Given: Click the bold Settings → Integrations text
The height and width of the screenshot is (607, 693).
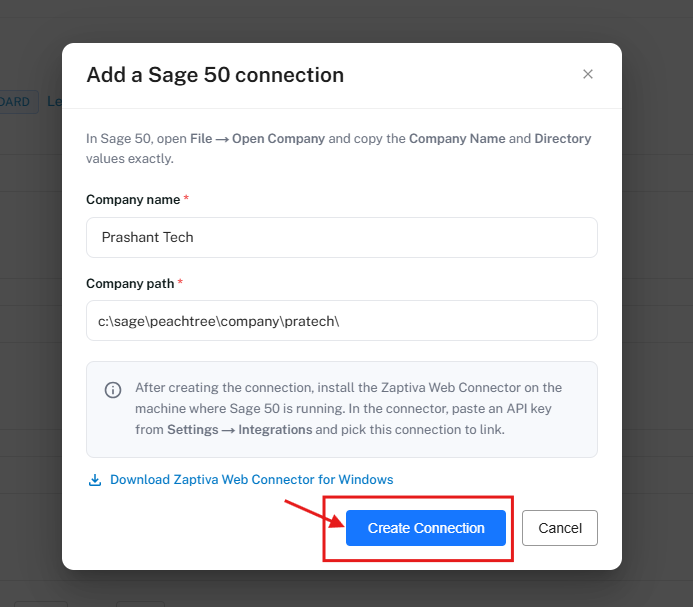Looking at the screenshot, I should tap(240, 430).
